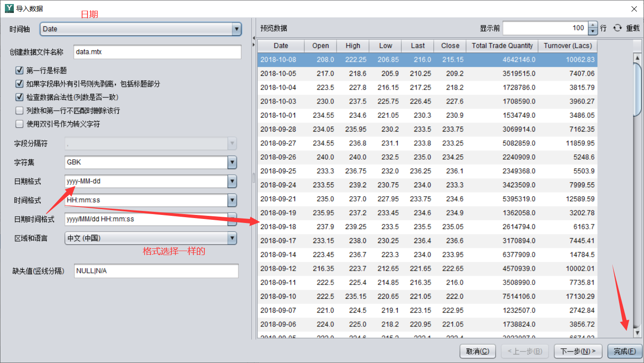Viewport: 644px width, 363px height.
Task: Uncheck 检查数据合法性 checkbox
Action: coord(19,97)
